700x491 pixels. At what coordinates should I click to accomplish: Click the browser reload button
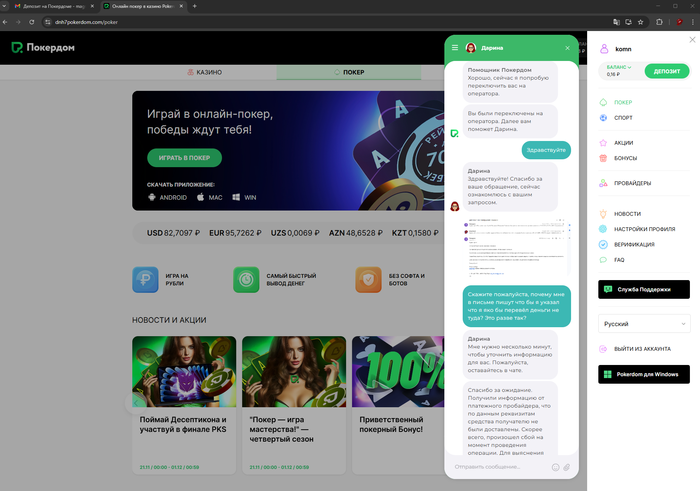[x=32, y=22]
